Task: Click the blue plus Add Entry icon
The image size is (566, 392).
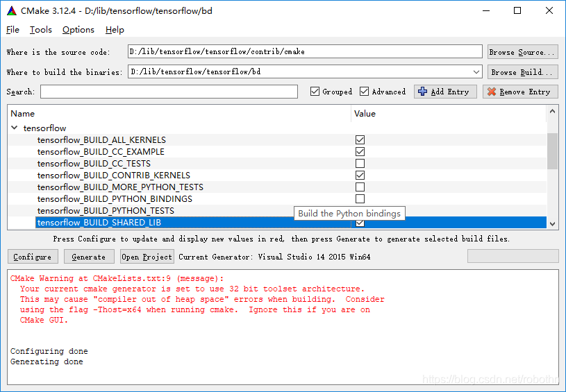Action: (422, 92)
